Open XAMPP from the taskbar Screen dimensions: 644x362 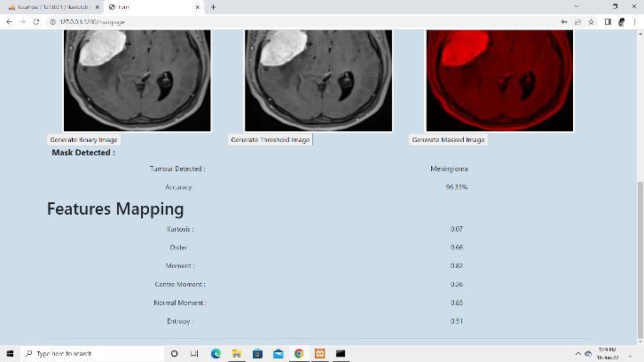point(319,353)
